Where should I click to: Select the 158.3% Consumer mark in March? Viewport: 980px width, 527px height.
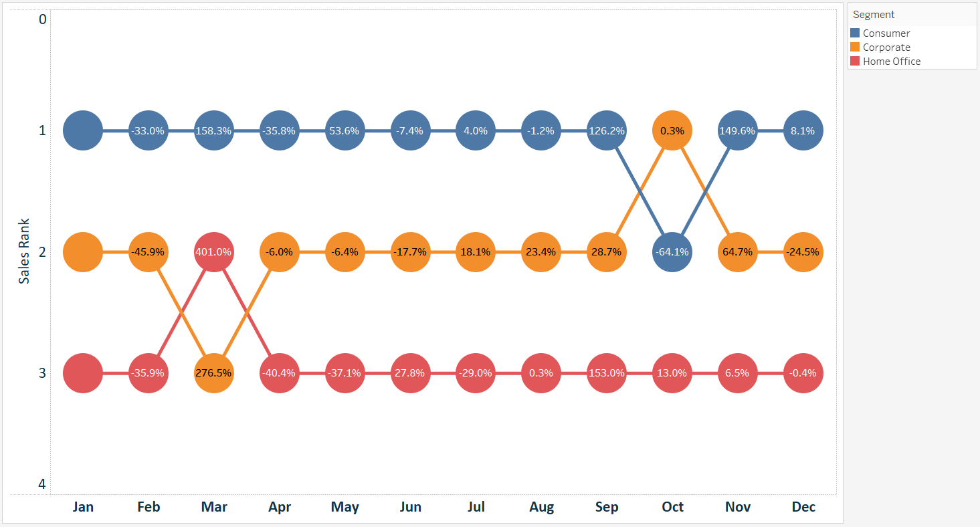click(213, 130)
